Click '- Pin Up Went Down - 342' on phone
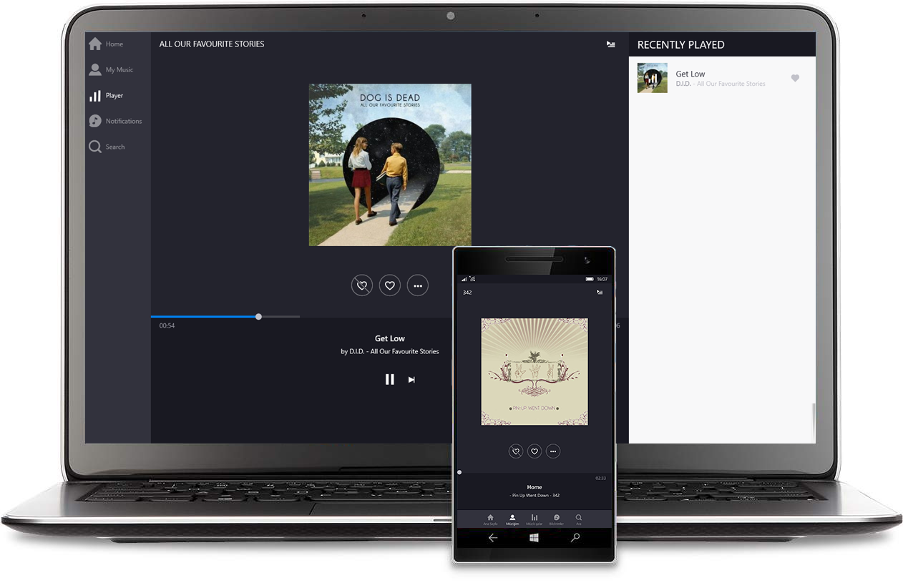903x588 pixels. (535, 495)
